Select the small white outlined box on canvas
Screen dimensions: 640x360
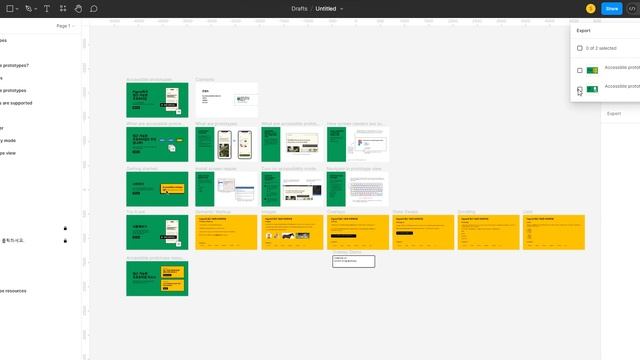(353, 261)
